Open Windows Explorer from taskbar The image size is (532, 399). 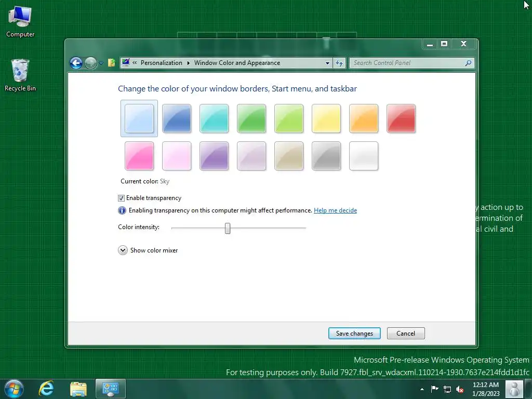(x=78, y=389)
